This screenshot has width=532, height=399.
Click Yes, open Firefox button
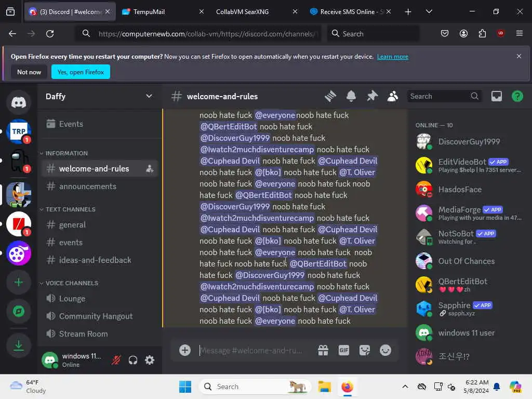[81, 72]
